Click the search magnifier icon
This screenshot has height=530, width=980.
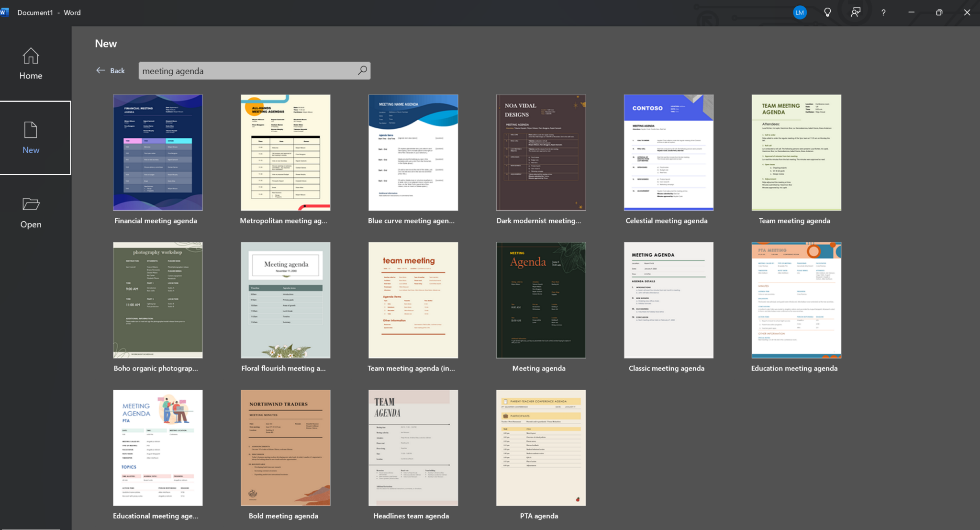coord(362,70)
